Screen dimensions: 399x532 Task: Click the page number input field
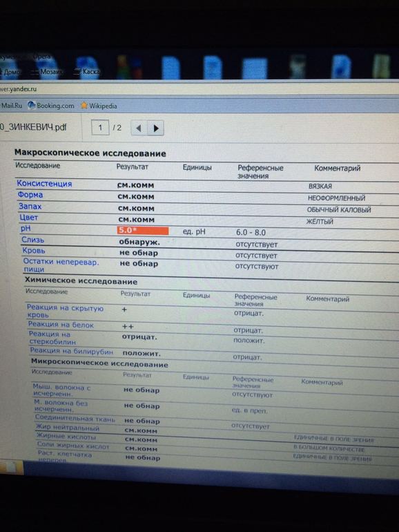pyautogui.click(x=100, y=128)
